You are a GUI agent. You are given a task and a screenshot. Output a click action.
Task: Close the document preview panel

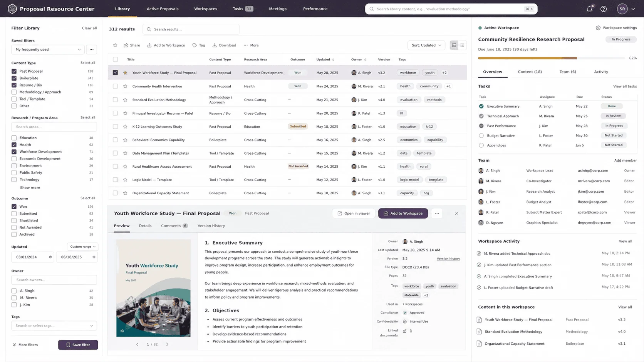(x=456, y=214)
